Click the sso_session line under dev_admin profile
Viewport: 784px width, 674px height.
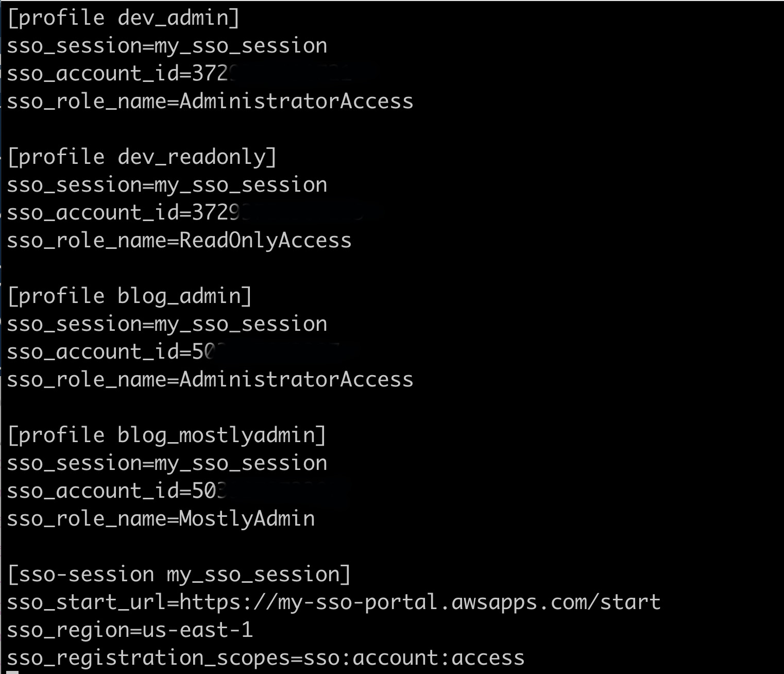pyautogui.click(x=167, y=46)
